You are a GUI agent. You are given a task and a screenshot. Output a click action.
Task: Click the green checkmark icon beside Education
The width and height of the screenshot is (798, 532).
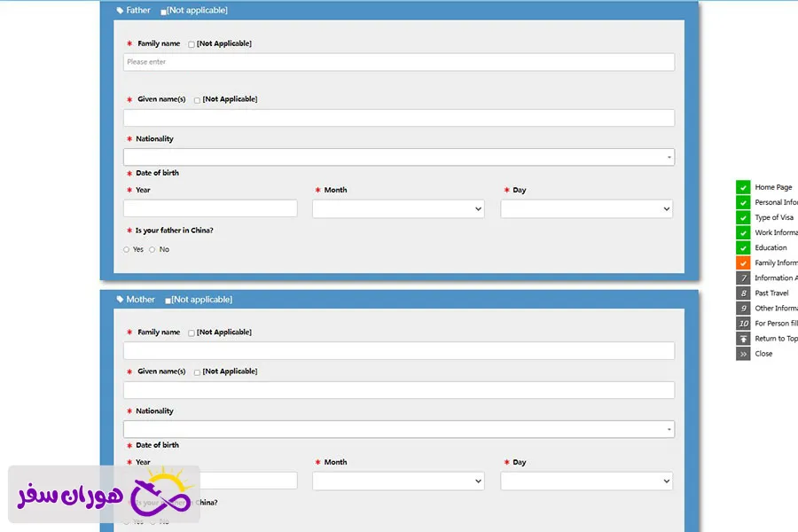tap(743, 247)
